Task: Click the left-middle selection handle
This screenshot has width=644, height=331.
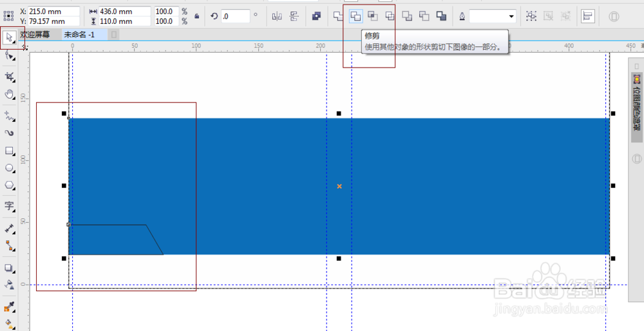Action: pos(64,185)
